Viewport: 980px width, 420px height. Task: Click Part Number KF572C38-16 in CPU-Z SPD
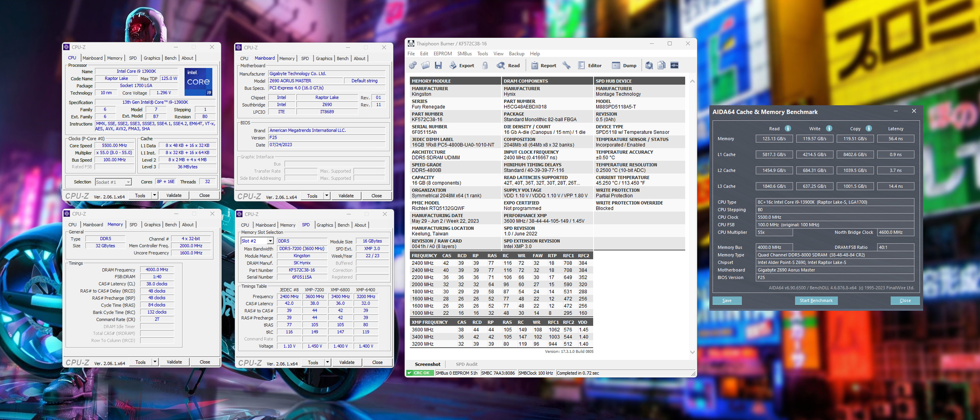click(x=302, y=270)
